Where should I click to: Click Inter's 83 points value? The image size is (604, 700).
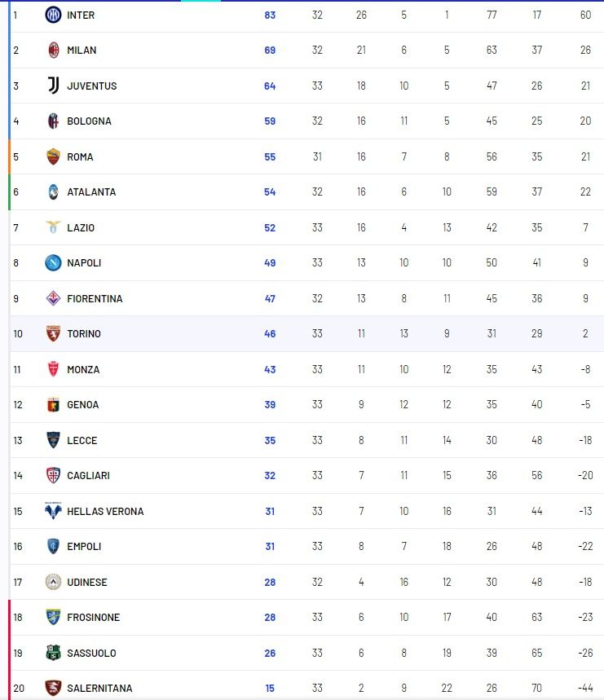pyautogui.click(x=270, y=15)
